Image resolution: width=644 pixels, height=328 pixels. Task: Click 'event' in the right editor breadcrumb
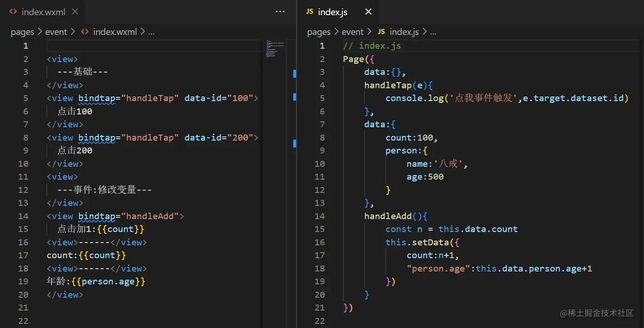[353, 32]
